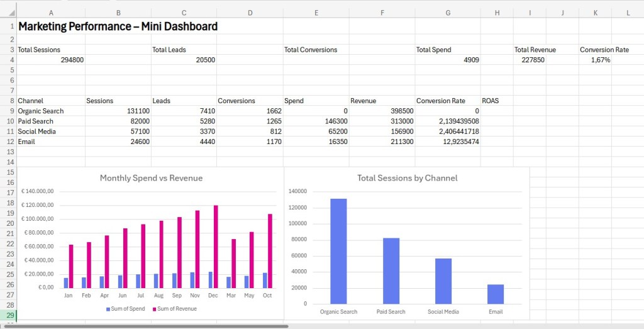This screenshot has height=329, width=644.
Task: Select the Social Media cell in the Channel column
Action: (51, 131)
